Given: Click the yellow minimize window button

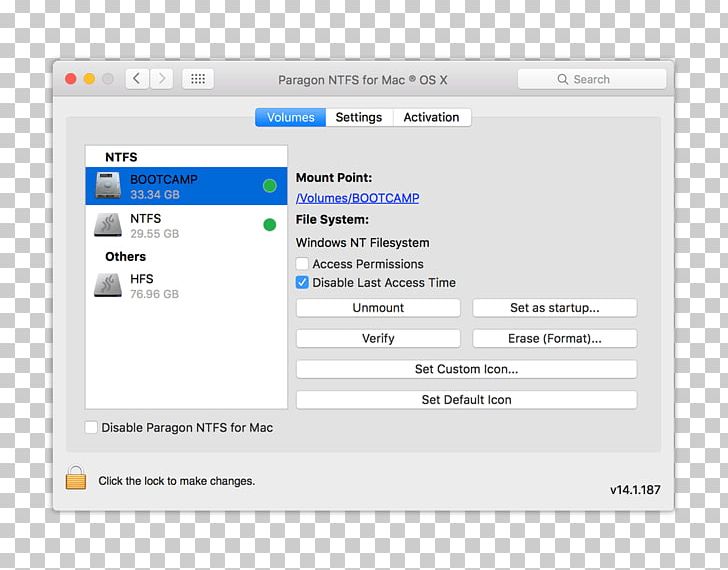Looking at the screenshot, I should [x=89, y=79].
